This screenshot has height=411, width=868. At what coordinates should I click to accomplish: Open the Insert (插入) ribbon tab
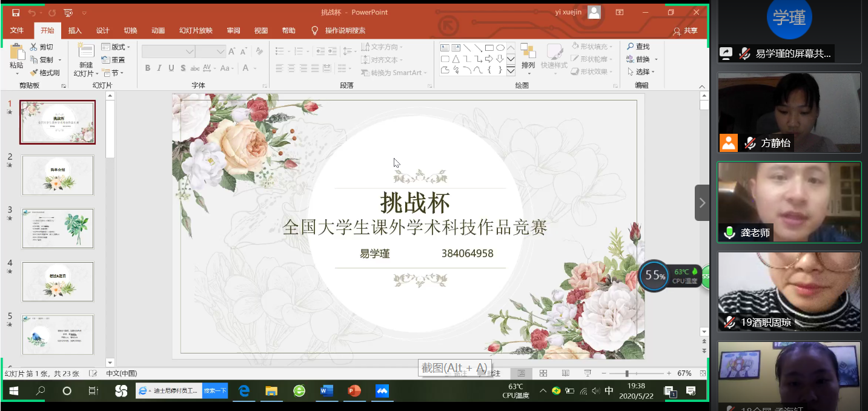pos(75,31)
